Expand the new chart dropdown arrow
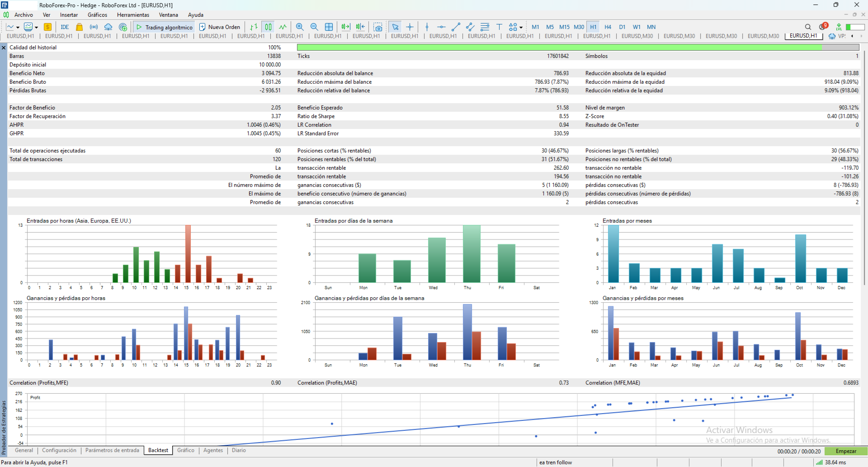The height and width of the screenshot is (467, 868). pos(18,28)
